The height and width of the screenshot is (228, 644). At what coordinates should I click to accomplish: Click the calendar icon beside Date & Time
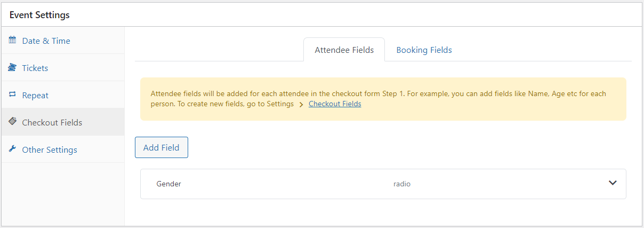13,40
